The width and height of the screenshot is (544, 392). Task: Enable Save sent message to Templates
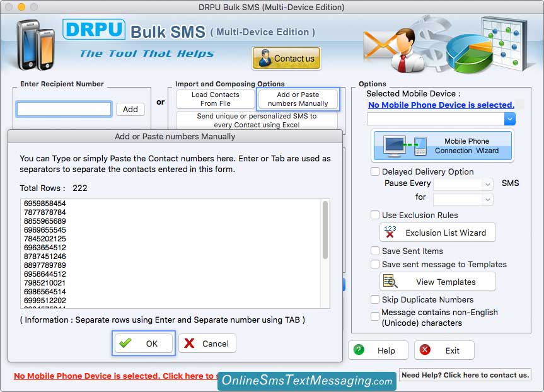coord(375,264)
